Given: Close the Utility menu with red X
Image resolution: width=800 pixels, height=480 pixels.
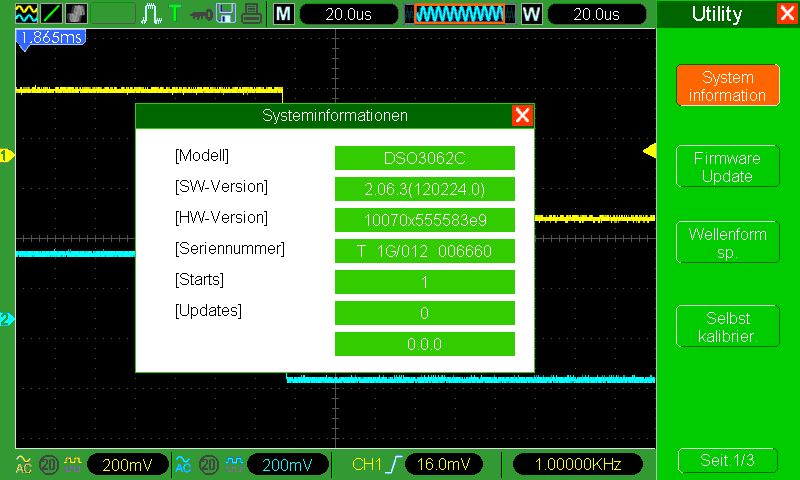Looking at the screenshot, I should pos(786,13).
